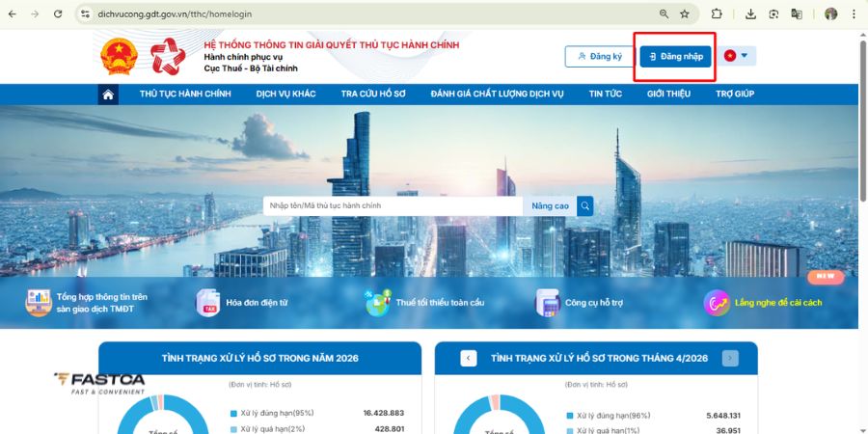Viewport: 868px width, 434px height.
Task: Open the THỦ TỤC HÀNH CHÍNH menu
Action: point(185,95)
